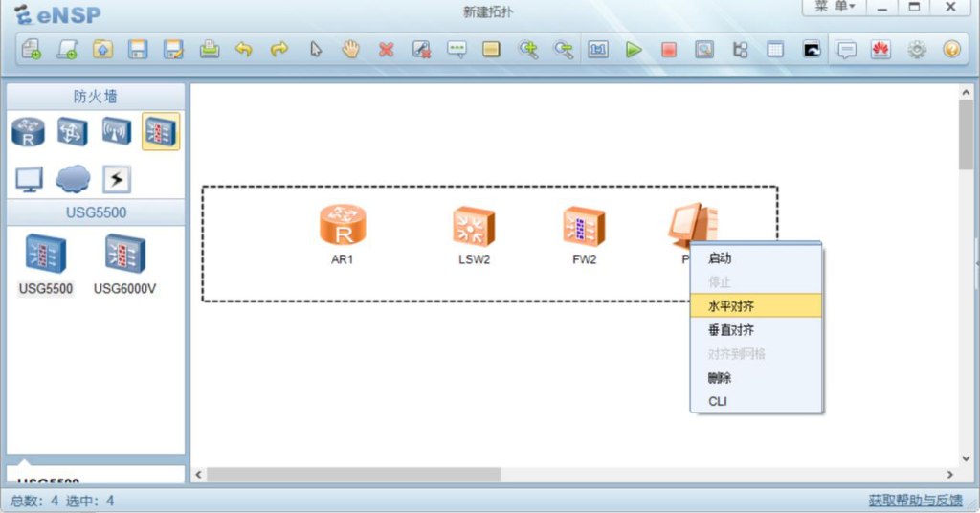Open the Huawei website icon
Viewport: 980px width, 513px height.
pos(880,50)
